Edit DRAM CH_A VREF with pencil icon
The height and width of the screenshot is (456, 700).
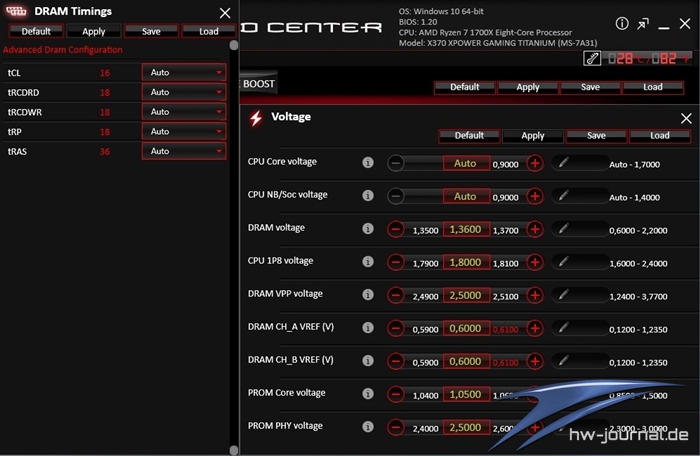(x=563, y=328)
